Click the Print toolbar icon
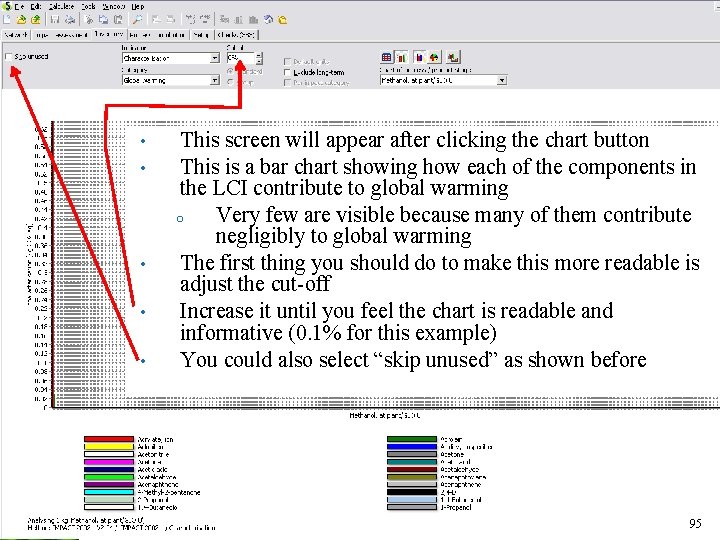720x540 pixels. [x=70, y=20]
